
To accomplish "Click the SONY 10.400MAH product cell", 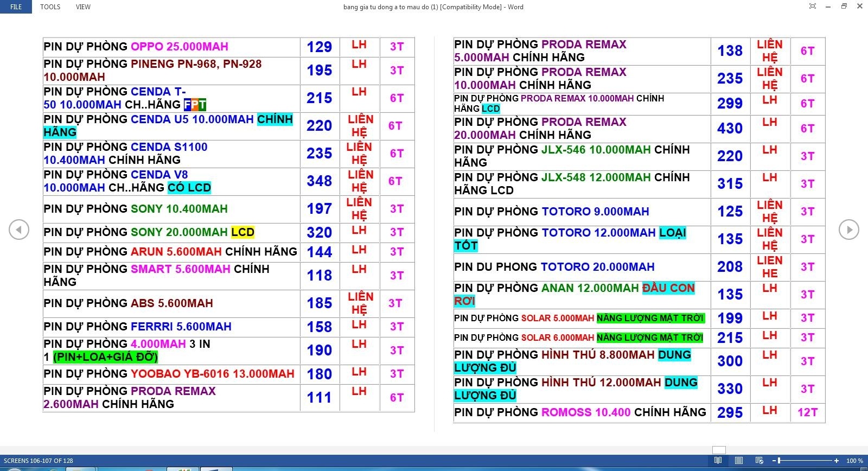I will coord(171,209).
